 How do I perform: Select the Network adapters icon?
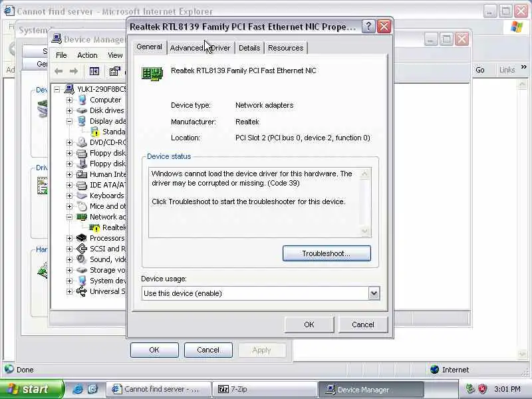click(x=82, y=217)
